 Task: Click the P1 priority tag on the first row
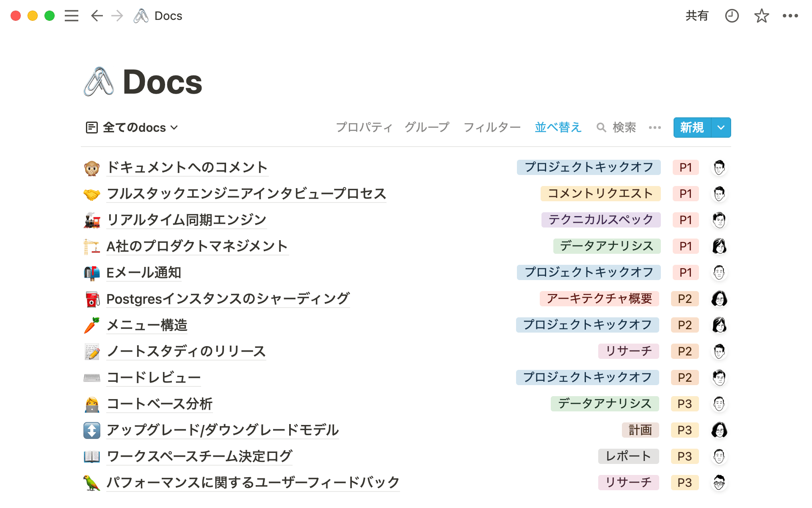point(685,167)
